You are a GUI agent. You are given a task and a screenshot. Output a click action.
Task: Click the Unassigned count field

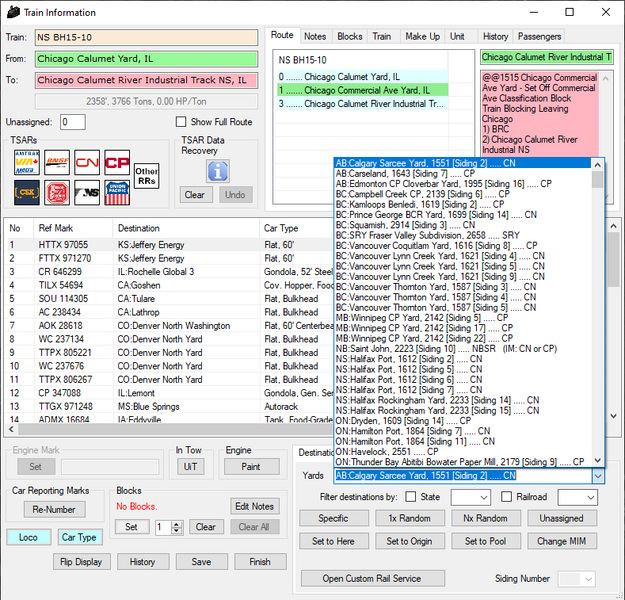(x=73, y=122)
